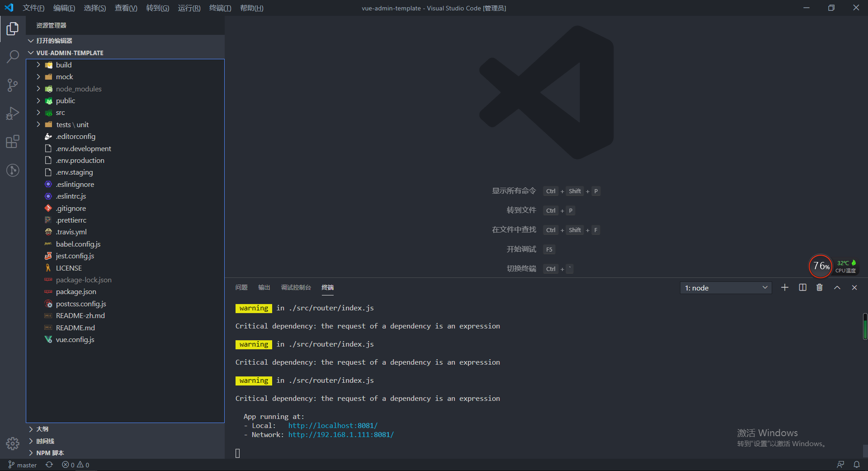The width and height of the screenshot is (868, 471).
Task: Open the Run and Debug view
Action: (13, 113)
